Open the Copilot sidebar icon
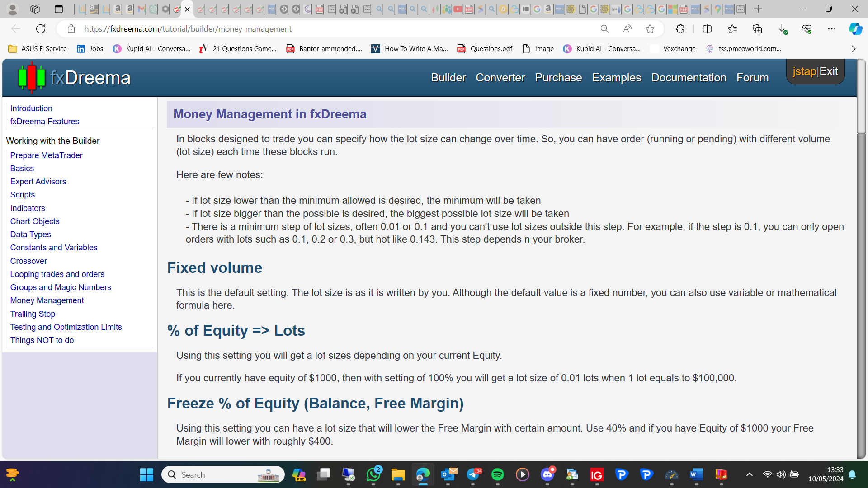Screen dimensions: 868x488 click(855, 29)
